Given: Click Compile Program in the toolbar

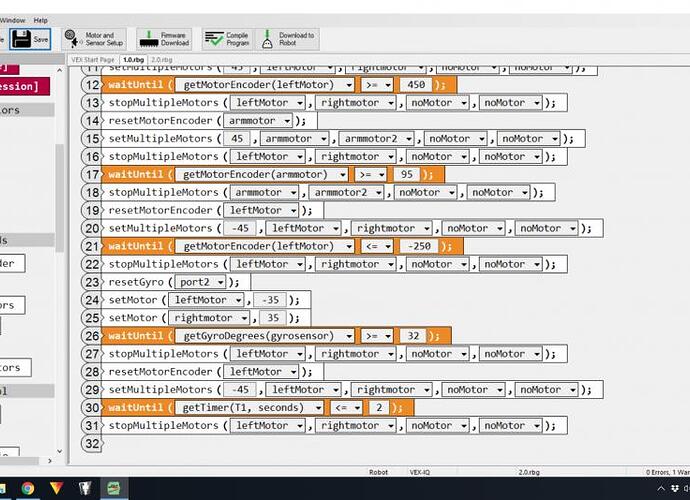Looking at the screenshot, I should (228, 39).
